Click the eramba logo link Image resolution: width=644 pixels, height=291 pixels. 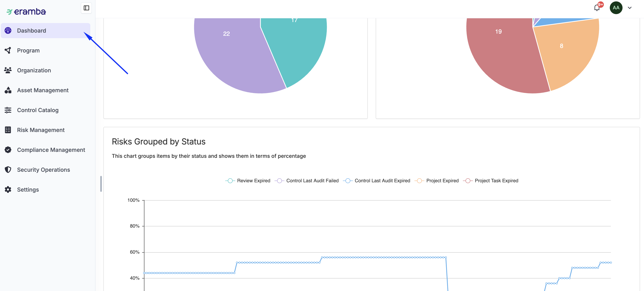click(26, 12)
